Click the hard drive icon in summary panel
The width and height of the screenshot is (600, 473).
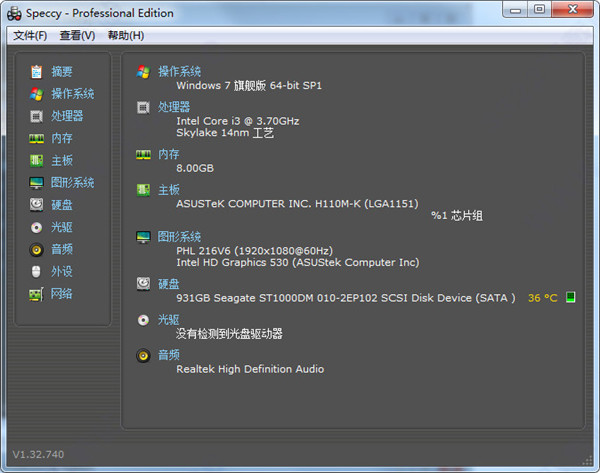(143, 284)
